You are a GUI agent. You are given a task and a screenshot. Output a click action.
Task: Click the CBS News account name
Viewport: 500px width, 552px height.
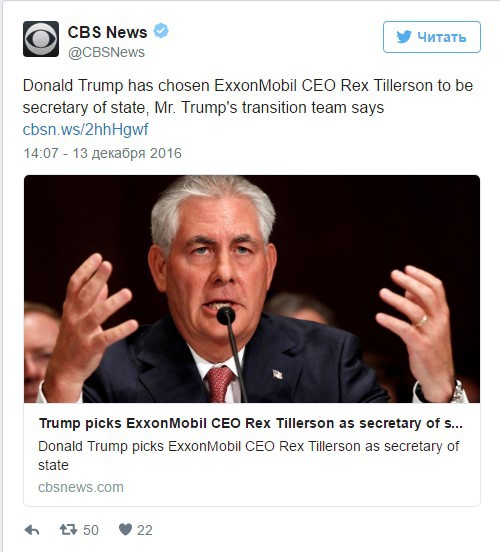click(x=107, y=32)
